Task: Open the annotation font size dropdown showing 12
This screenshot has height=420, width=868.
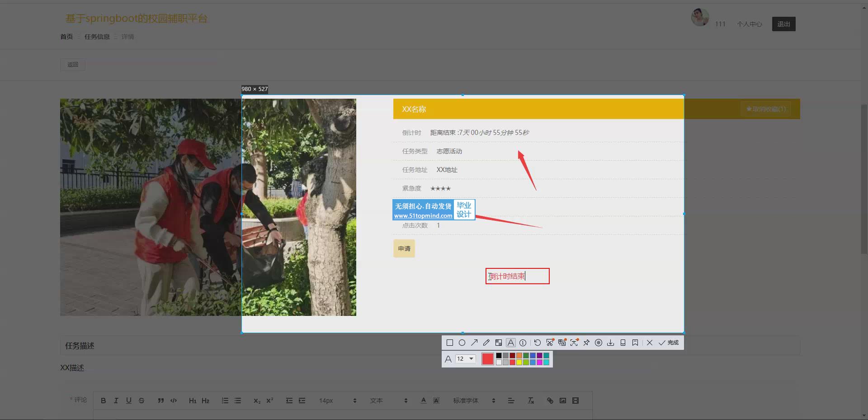Action: pyautogui.click(x=465, y=359)
